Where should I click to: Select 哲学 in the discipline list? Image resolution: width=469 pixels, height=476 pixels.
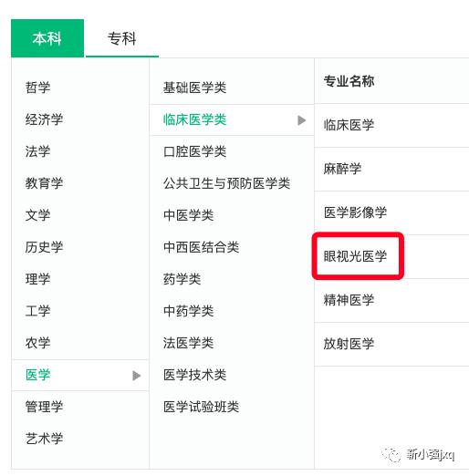37,88
